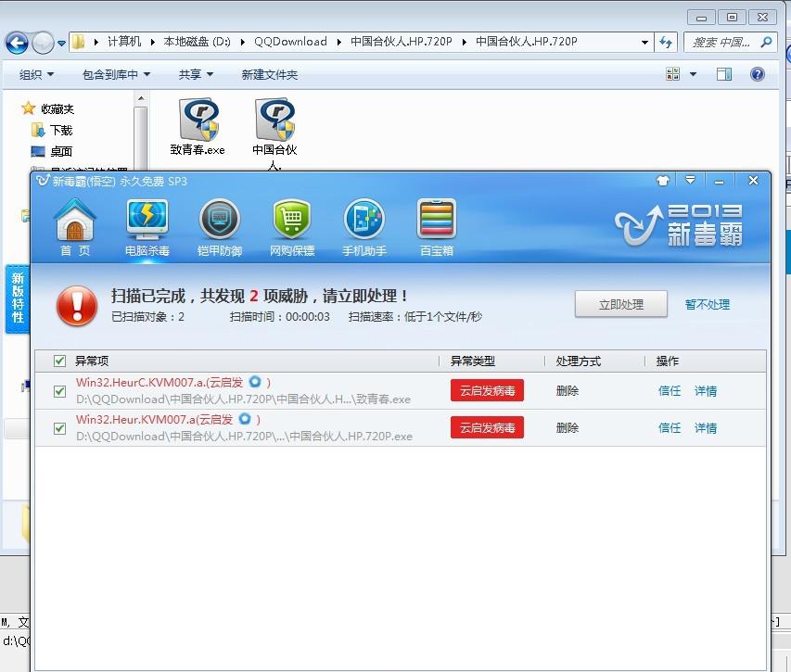Screen dimensions: 791x672
Task: Expand the address bar history dropdown
Action: (x=644, y=43)
